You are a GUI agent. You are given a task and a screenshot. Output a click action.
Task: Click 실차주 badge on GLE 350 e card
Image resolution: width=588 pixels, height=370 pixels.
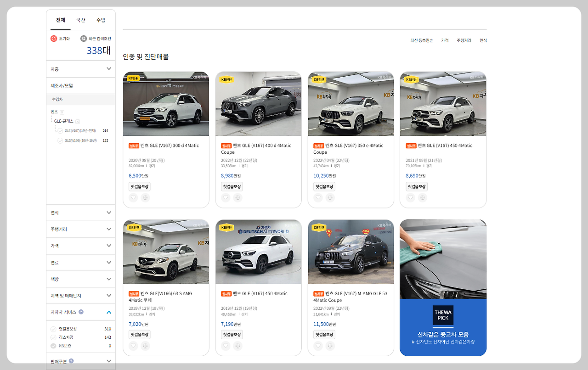click(319, 146)
